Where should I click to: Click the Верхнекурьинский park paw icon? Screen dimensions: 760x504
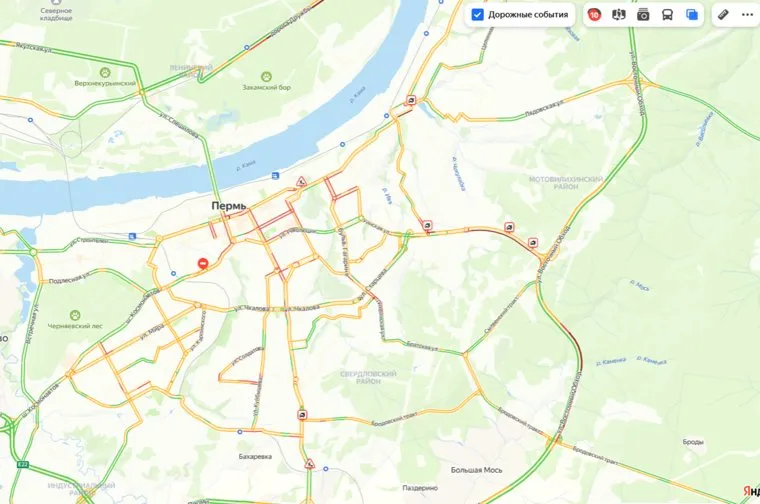tap(105, 73)
